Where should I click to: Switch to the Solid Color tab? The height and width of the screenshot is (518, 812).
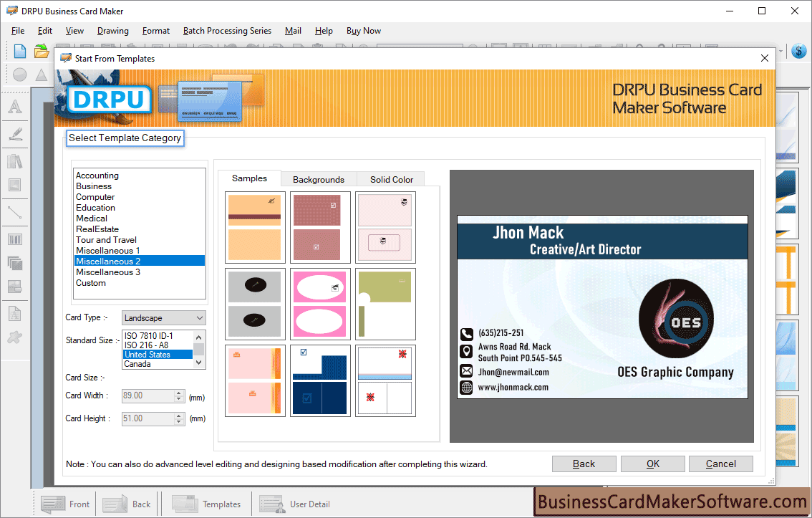point(392,179)
